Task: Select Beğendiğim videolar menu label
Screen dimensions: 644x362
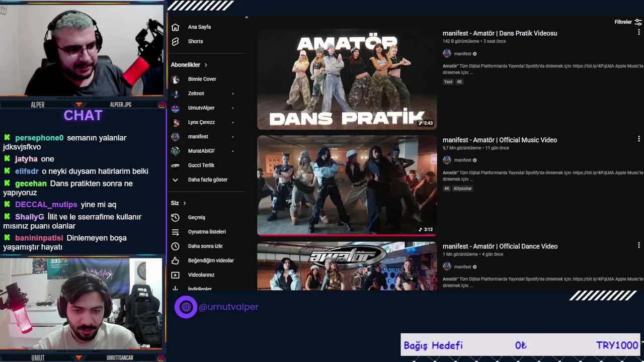Action: tap(211, 260)
